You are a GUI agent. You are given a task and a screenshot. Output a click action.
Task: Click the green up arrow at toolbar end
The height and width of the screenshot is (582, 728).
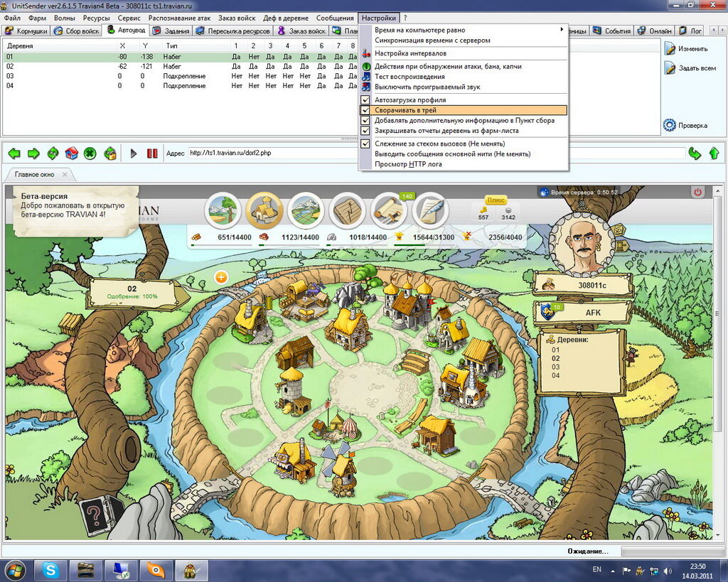tap(714, 153)
